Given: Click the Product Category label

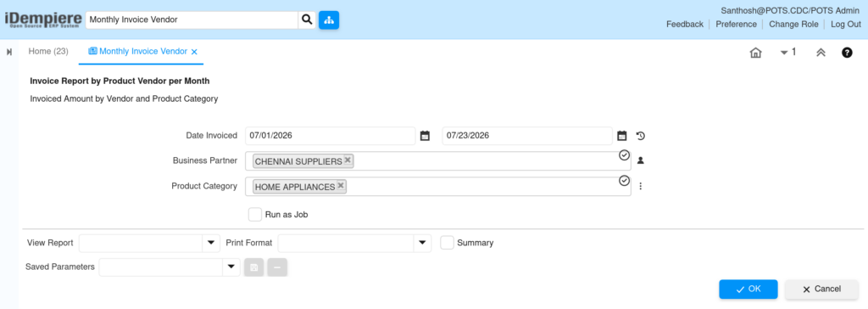Looking at the screenshot, I should 204,186.
